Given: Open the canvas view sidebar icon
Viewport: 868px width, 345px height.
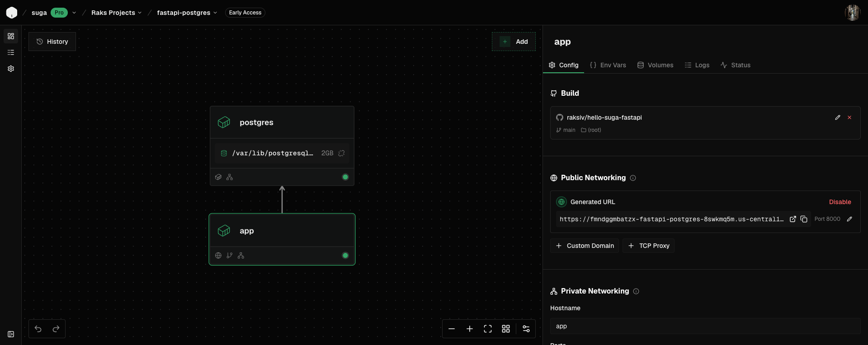Looking at the screenshot, I should tap(11, 36).
